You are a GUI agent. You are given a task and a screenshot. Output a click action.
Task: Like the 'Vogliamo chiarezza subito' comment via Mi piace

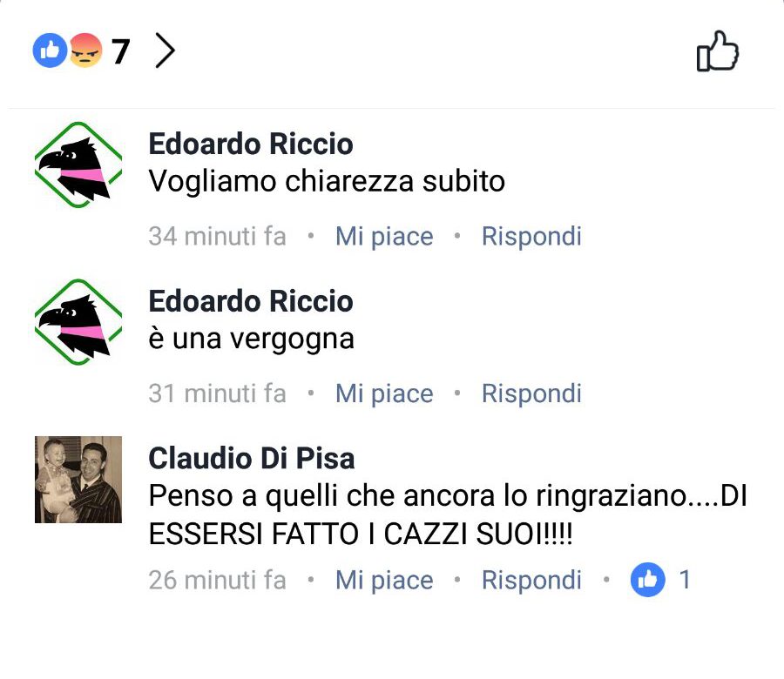384,236
